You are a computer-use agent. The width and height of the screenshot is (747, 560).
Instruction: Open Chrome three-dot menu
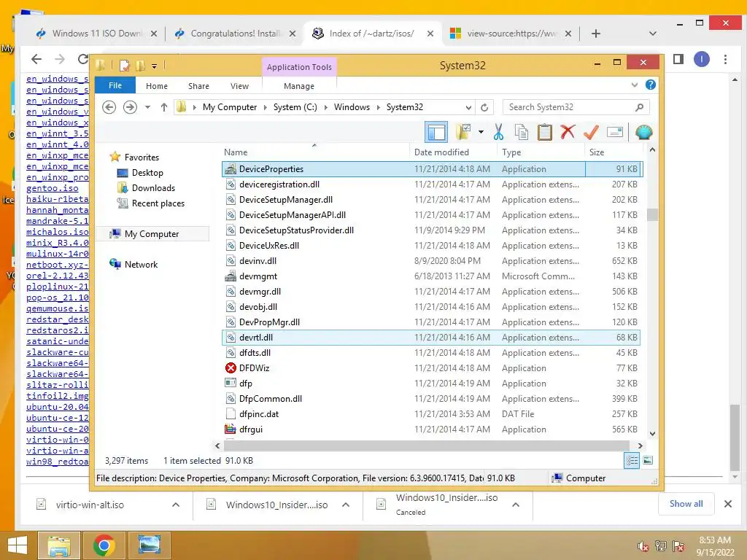click(x=725, y=59)
